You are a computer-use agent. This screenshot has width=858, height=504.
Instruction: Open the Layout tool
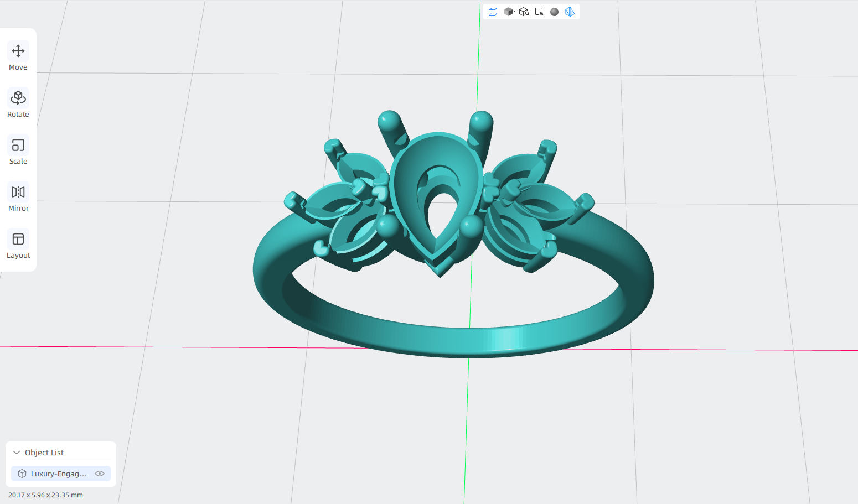coord(18,245)
